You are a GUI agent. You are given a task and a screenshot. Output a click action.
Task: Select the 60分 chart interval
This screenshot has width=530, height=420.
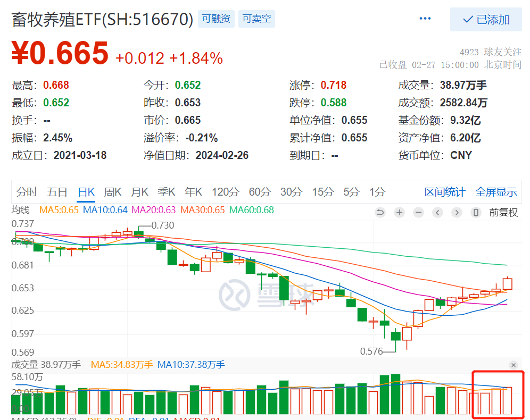pyautogui.click(x=259, y=192)
